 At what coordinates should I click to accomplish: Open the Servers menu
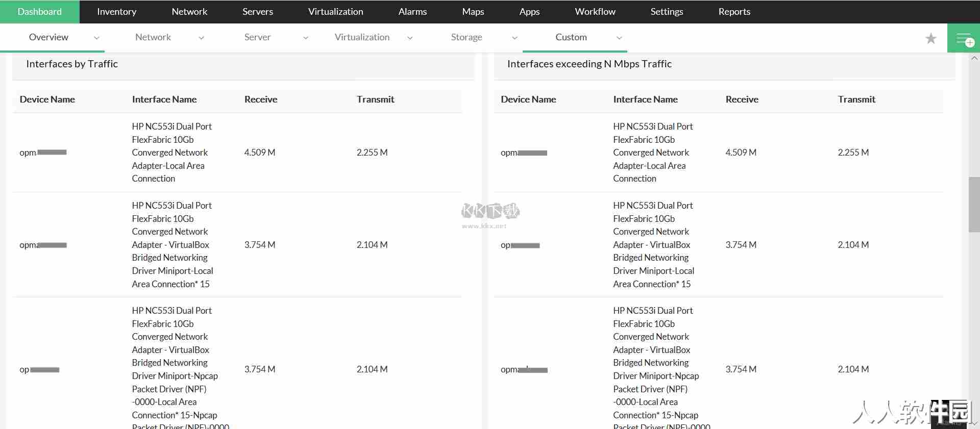[x=257, y=12]
